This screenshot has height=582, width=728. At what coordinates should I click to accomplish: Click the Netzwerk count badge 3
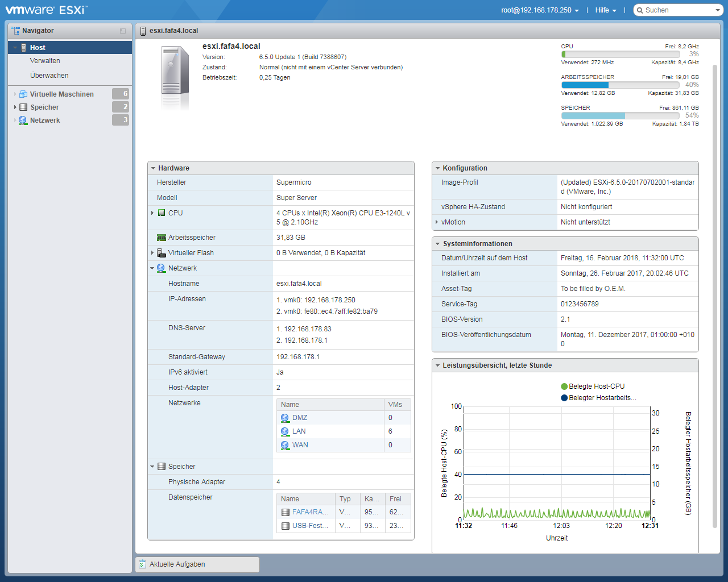tap(121, 120)
